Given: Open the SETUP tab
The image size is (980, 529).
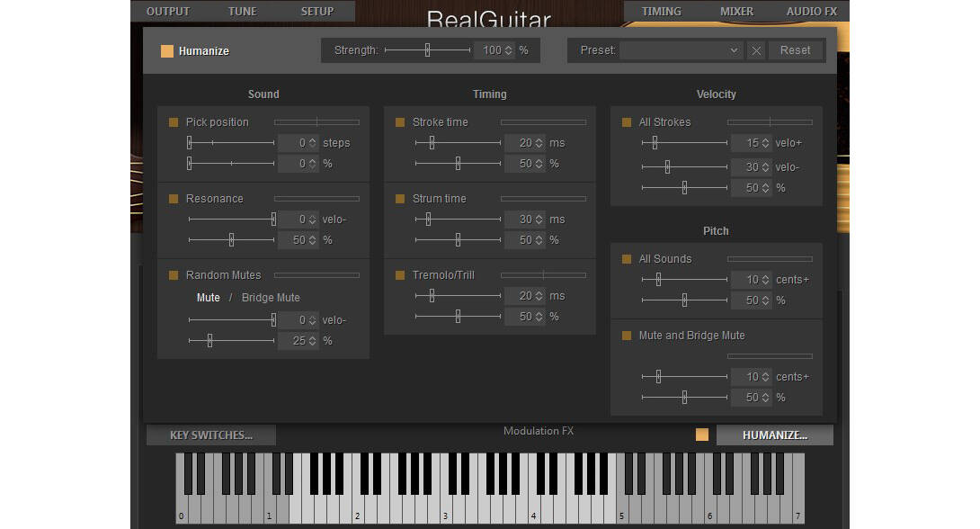Looking at the screenshot, I should [x=317, y=12].
